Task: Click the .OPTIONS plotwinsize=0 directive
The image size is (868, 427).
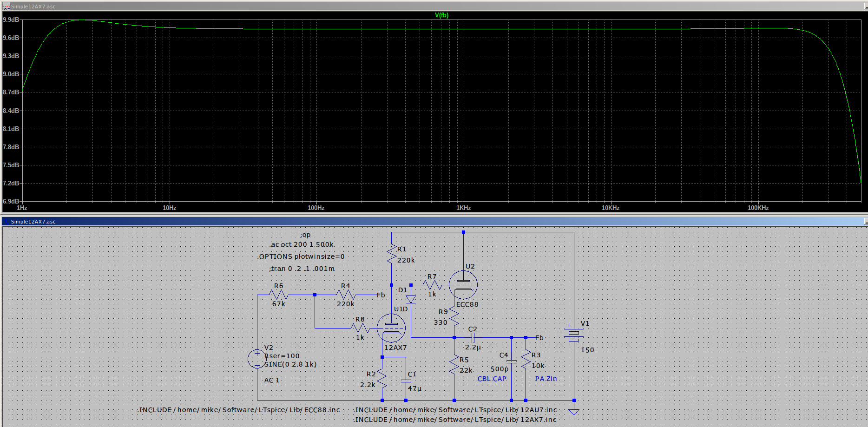Action: [x=301, y=256]
